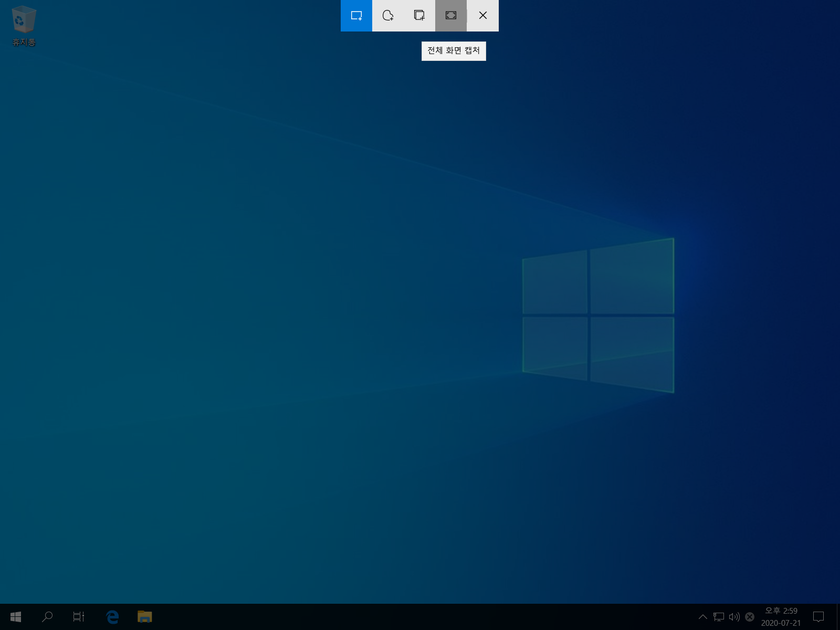
Task: Open Task View from taskbar
Action: (x=79, y=617)
